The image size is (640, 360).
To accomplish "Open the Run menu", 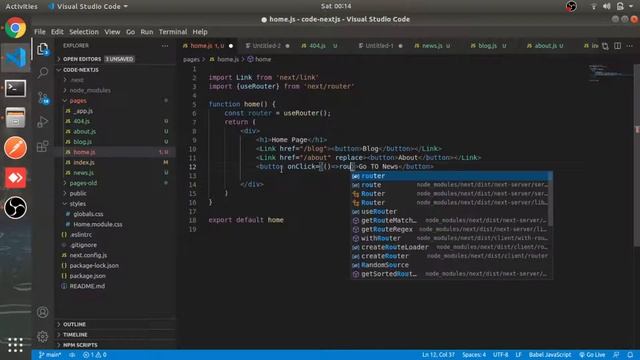I will pyautogui.click(x=147, y=32).
